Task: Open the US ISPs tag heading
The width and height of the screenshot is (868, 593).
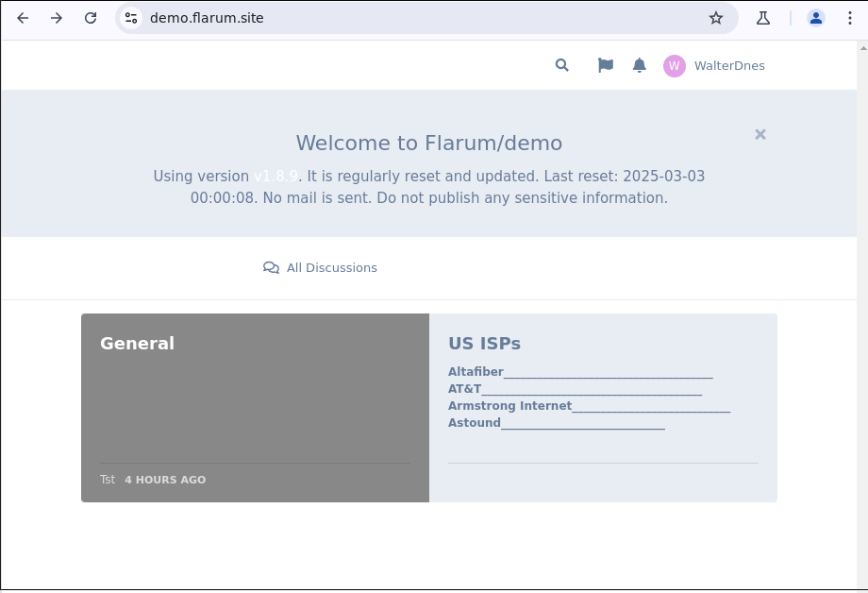Action: tap(484, 344)
